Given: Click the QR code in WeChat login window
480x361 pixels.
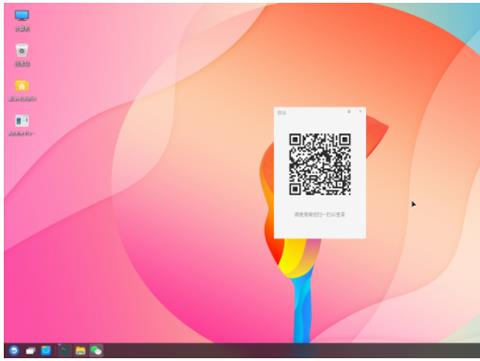Looking at the screenshot, I should 320,164.
